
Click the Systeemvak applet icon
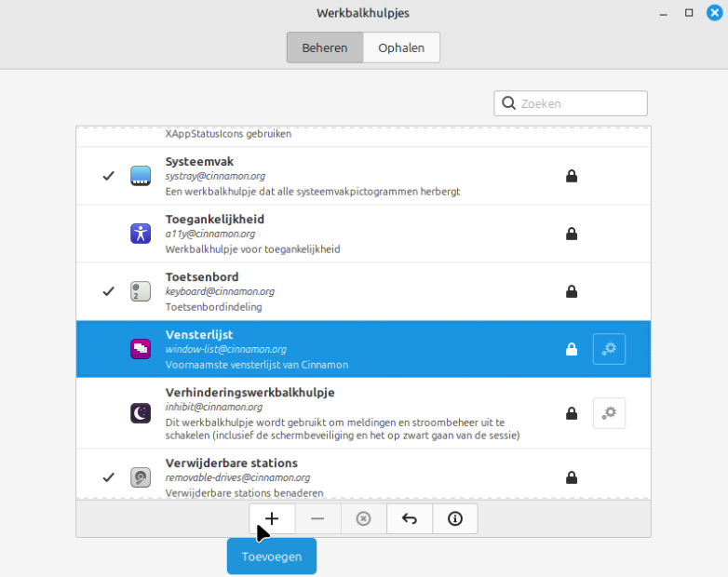pyautogui.click(x=141, y=176)
